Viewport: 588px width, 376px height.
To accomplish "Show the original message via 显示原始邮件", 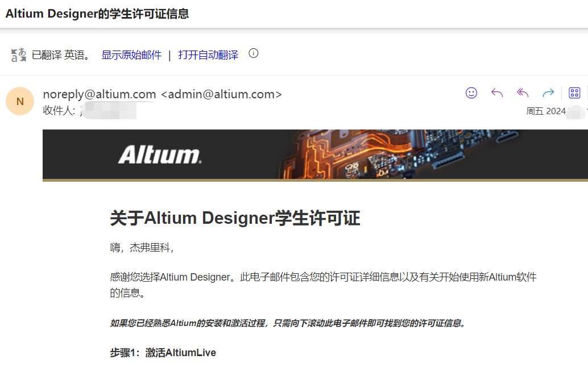I will (x=131, y=55).
